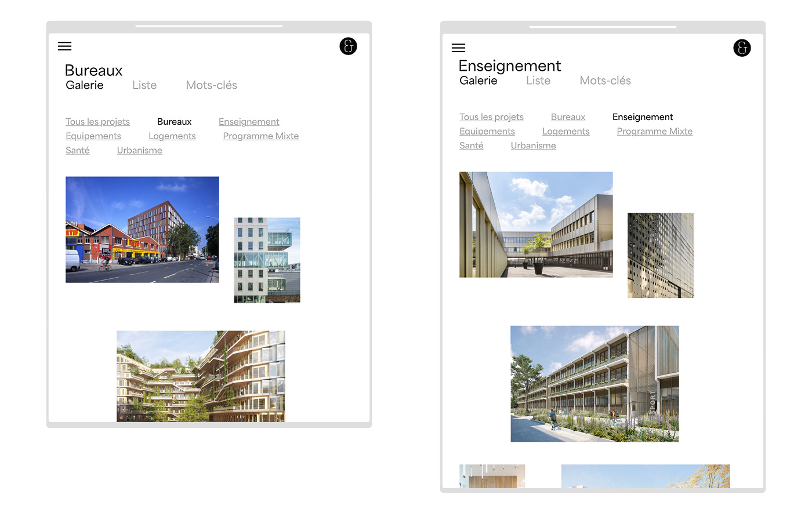Open Enseignement filter in Bureaux screen
Image resolution: width=812 pixels, height=516 pixels.
[249, 122]
